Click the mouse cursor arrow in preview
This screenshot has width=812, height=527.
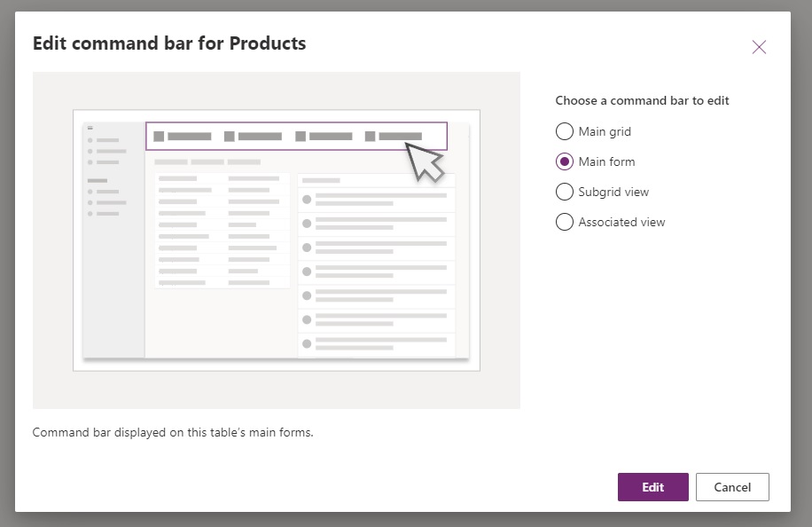pyautogui.click(x=424, y=162)
